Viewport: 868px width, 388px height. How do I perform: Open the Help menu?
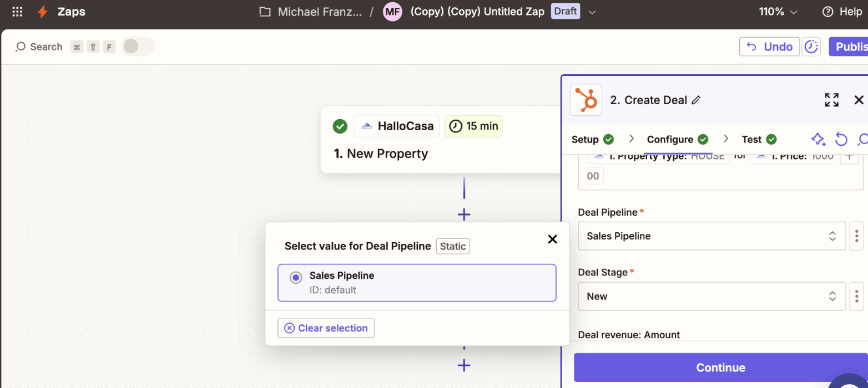(x=842, y=12)
